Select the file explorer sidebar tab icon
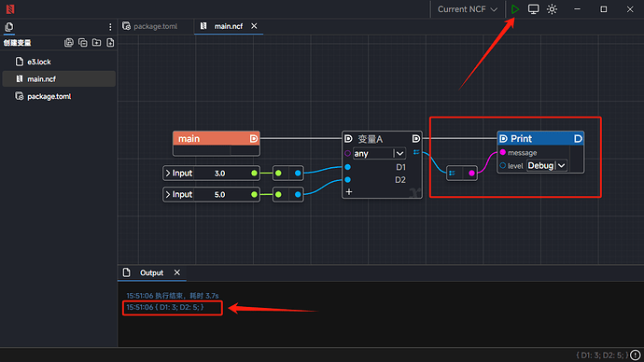Viewport: 644px width, 362px height. click(x=9, y=27)
